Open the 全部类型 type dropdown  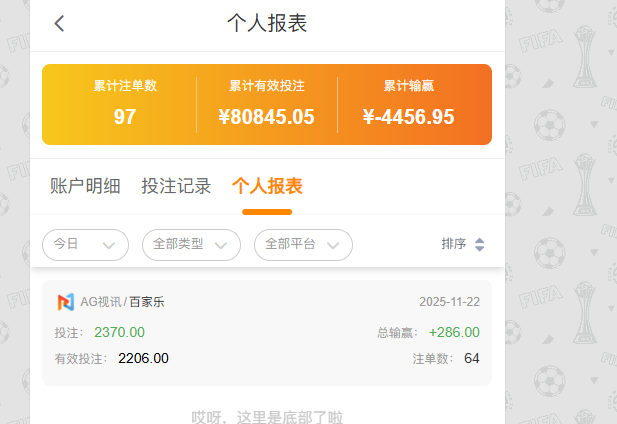(x=191, y=244)
